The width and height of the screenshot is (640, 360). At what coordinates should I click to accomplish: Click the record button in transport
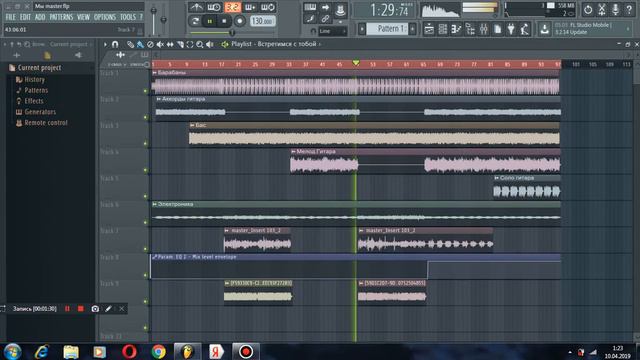[x=240, y=21]
